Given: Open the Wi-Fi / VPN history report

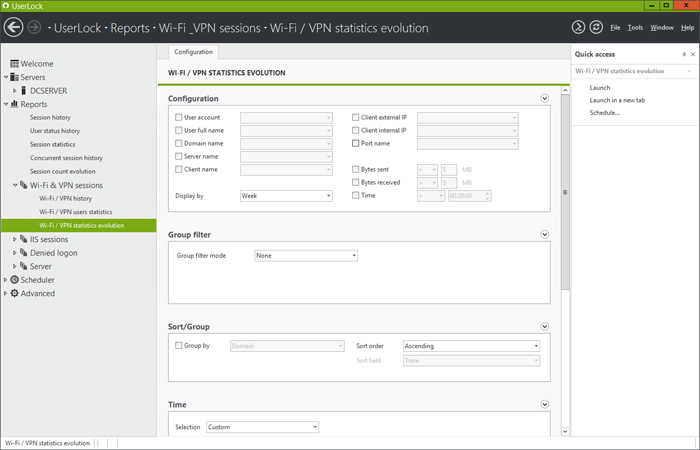Looking at the screenshot, I should tap(66, 198).
